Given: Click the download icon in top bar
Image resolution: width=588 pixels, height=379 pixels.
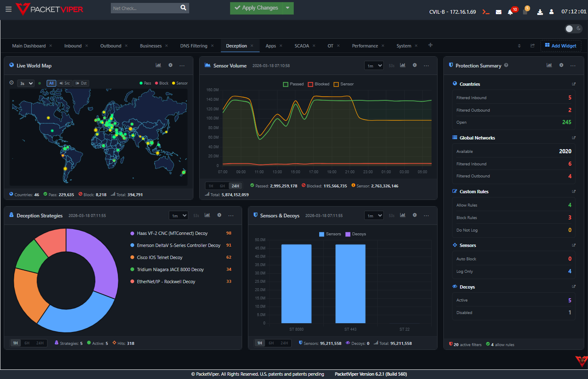Looking at the screenshot, I should [540, 12].
